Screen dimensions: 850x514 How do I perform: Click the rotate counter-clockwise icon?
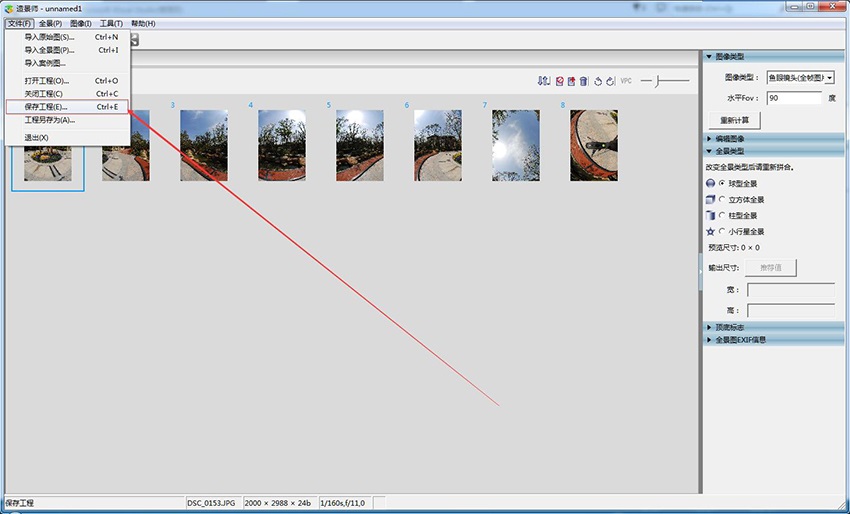point(598,81)
